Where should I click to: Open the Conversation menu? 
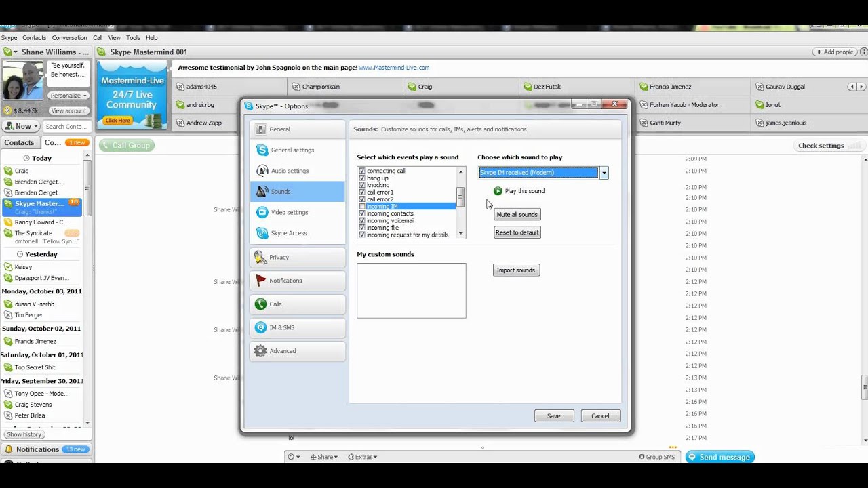pyautogui.click(x=69, y=38)
